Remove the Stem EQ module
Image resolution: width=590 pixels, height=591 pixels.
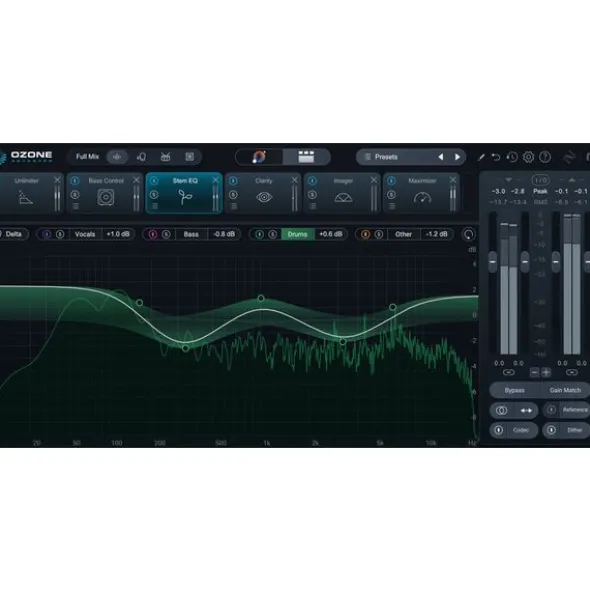pos(215,180)
